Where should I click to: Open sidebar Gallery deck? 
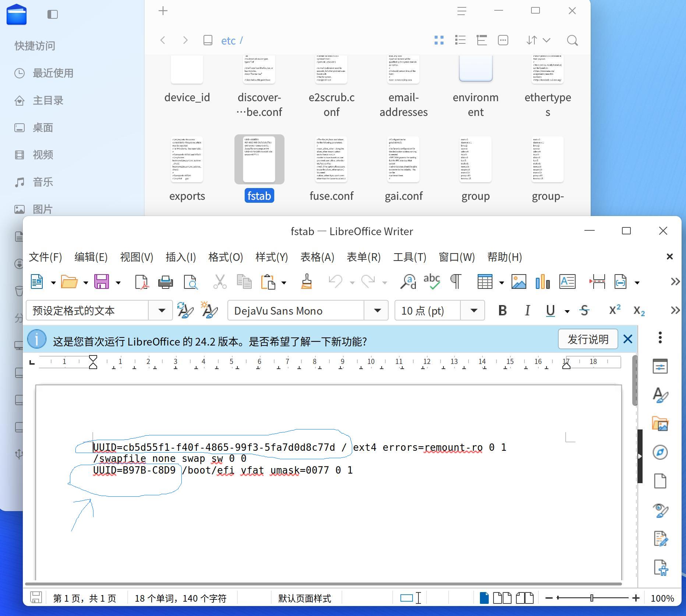click(x=660, y=424)
